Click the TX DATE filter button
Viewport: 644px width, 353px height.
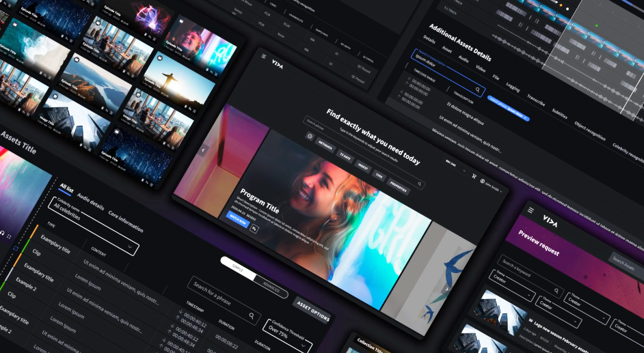tap(345, 156)
